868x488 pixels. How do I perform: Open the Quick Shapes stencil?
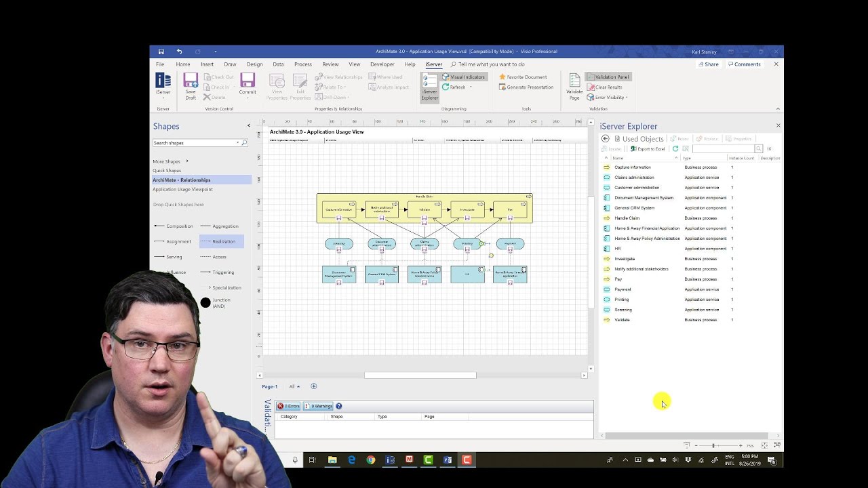(x=167, y=171)
